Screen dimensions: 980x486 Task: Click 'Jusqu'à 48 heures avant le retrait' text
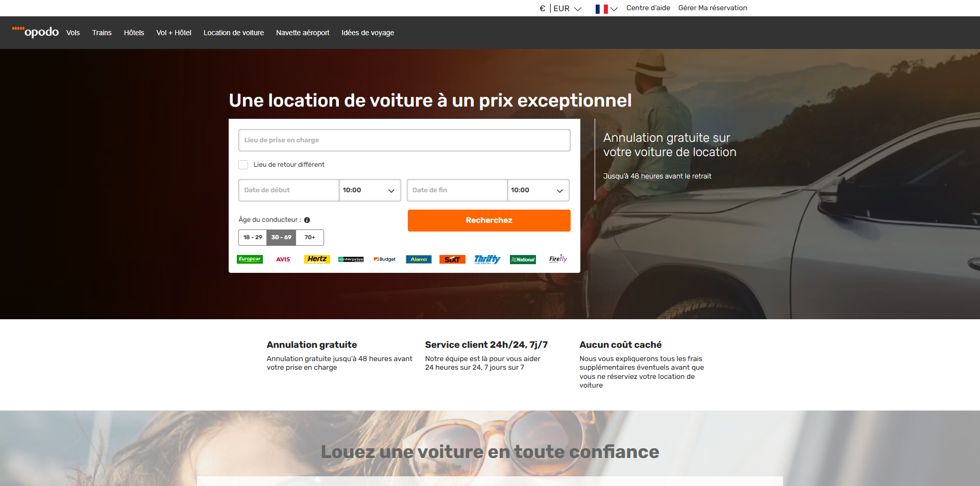(x=657, y=176)
